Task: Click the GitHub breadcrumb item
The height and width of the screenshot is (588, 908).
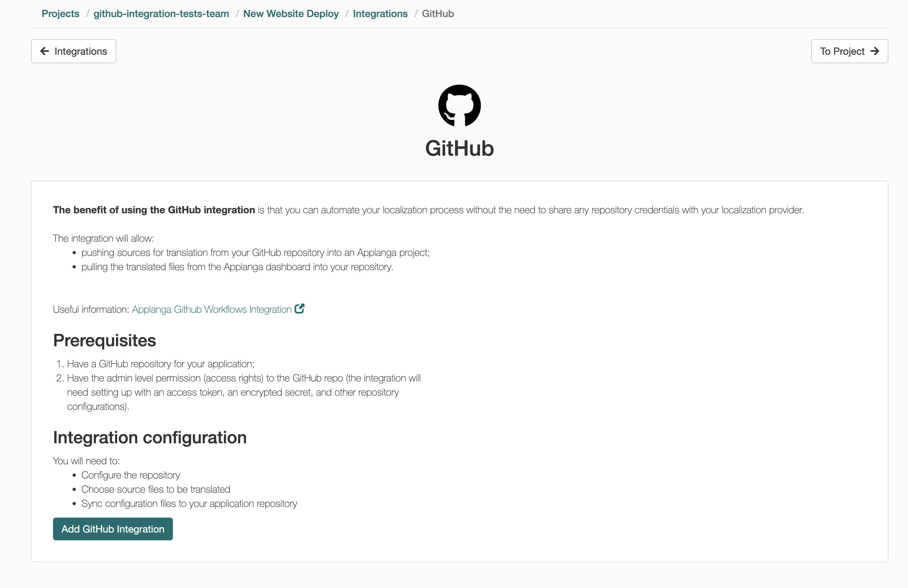Action: pyautogui.click(x=438, y=14)
